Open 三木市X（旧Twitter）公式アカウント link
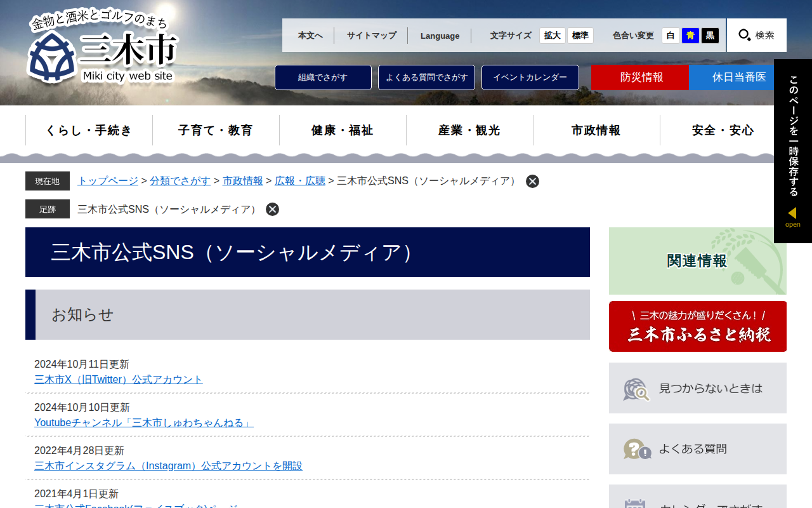Viewport: 812px width, 508px height. (x=119, y=380)
